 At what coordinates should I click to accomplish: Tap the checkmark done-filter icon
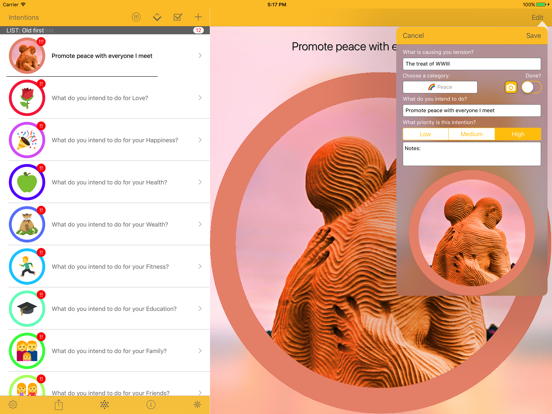point(178,17)
